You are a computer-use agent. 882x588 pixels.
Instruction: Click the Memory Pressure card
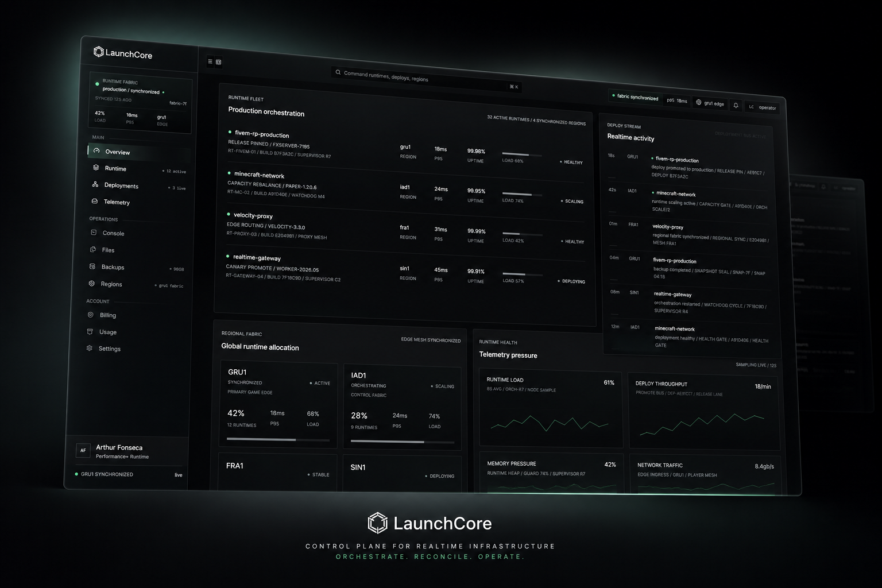coord(551,472)
